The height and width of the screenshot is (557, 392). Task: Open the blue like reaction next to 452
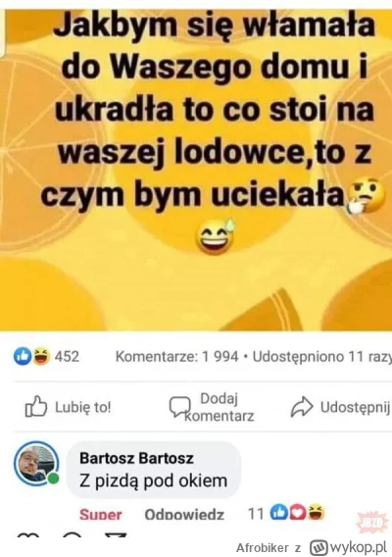pyautogui.click(x=23, y=356)
